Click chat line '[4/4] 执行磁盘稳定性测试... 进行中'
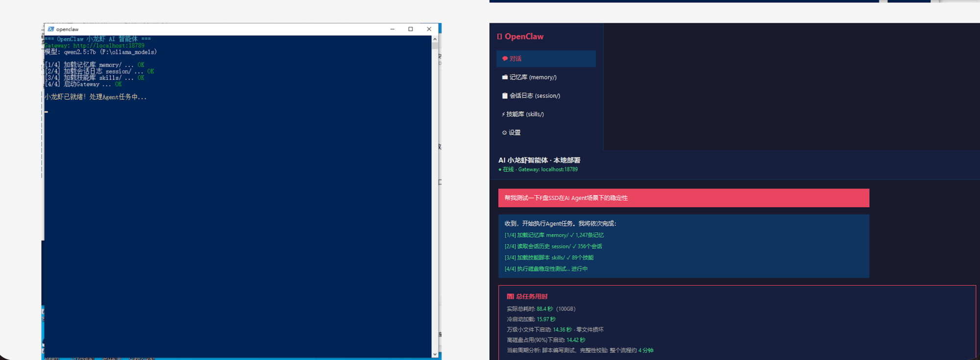This screenshot has width=980, height=360. [546, 269]
